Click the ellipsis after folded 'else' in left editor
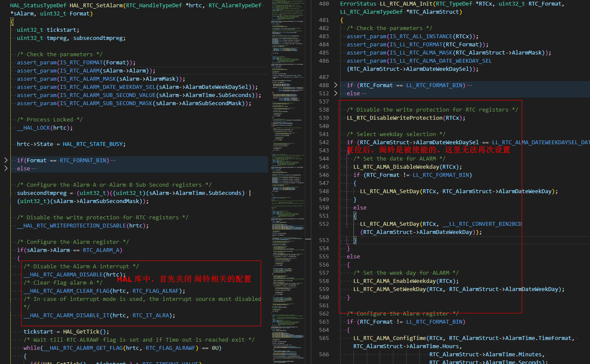Image resolution: width=590 pixels, height=364 pixels. point(33,169)
